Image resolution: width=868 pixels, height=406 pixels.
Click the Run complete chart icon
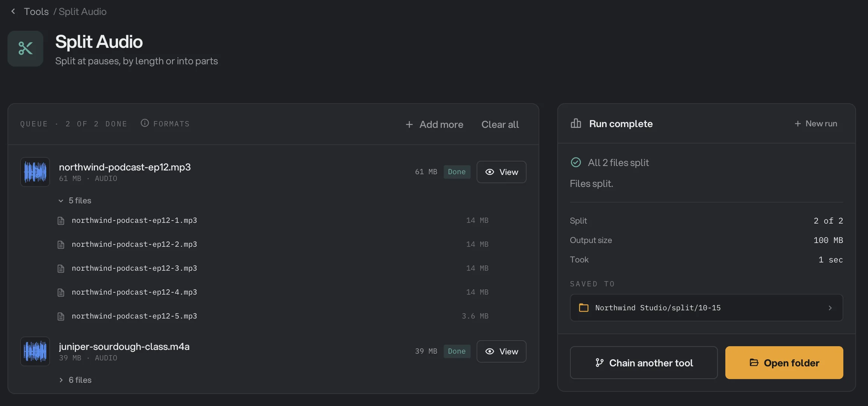(x=576, y=123)
